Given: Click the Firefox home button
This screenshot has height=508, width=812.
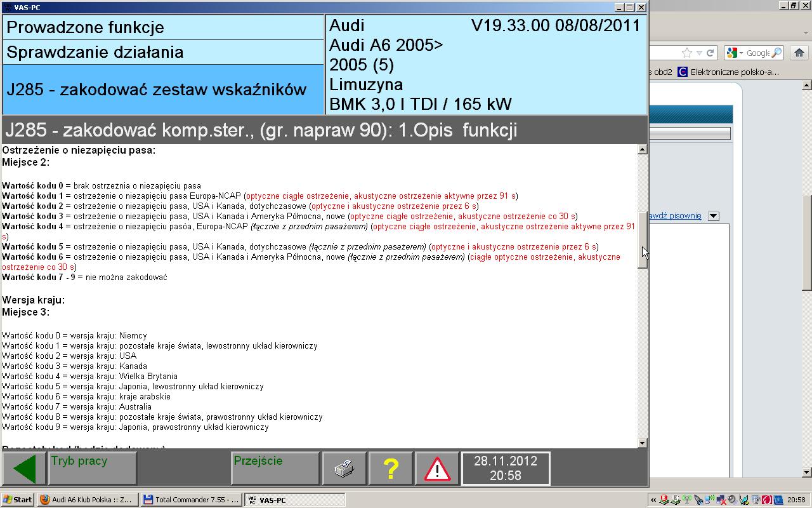Looking at the screenshot, I should (799, 53).
